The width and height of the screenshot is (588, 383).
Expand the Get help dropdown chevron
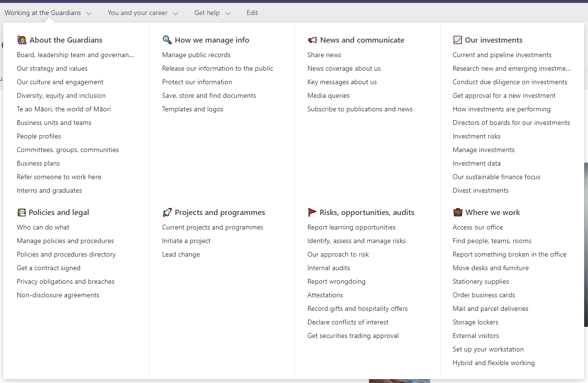coord(228,14)
